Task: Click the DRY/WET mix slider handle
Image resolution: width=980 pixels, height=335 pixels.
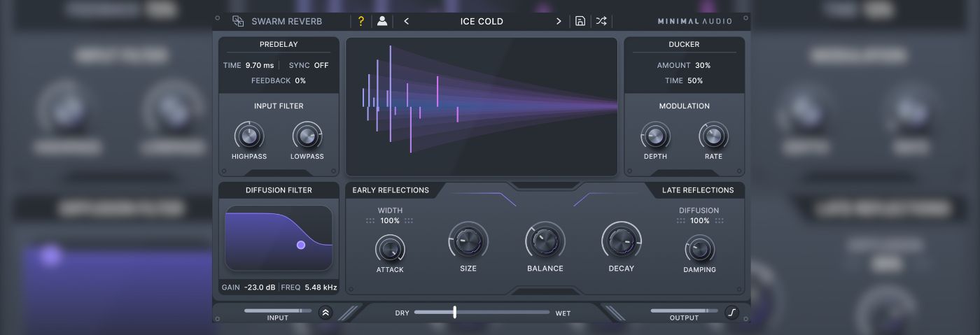Action: tap(454, 312)
